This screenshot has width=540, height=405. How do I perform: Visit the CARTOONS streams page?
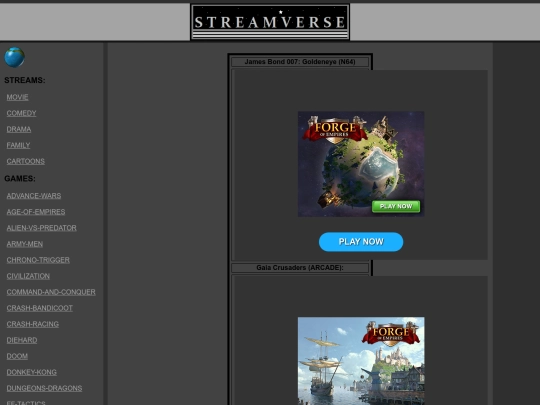point(25,161)
